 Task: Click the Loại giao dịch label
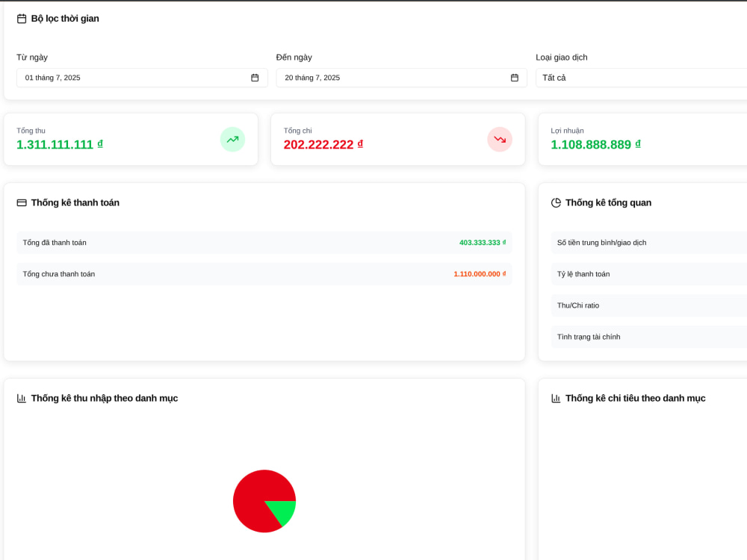(x=562, y=57)
